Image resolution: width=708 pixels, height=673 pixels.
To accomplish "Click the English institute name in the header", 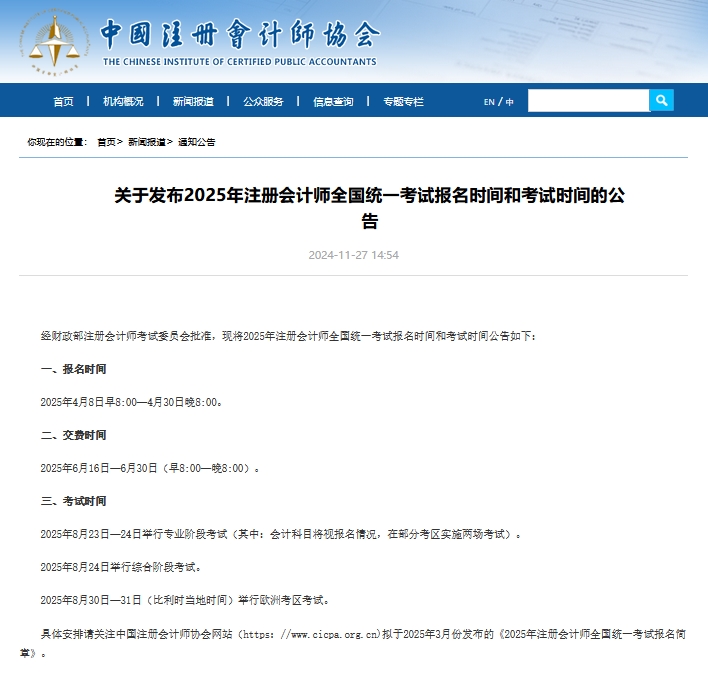I will click(240, 62).
